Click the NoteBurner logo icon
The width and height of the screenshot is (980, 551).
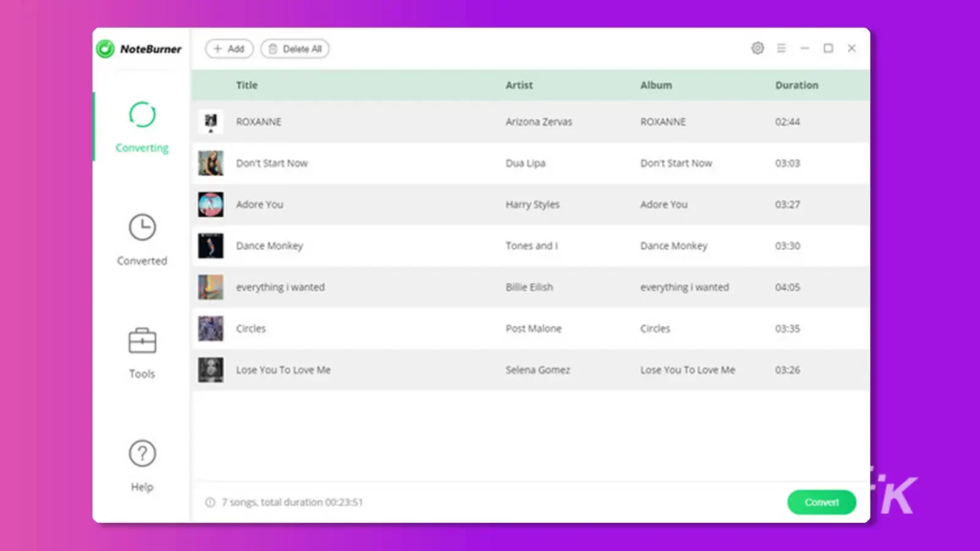point(105,49)
